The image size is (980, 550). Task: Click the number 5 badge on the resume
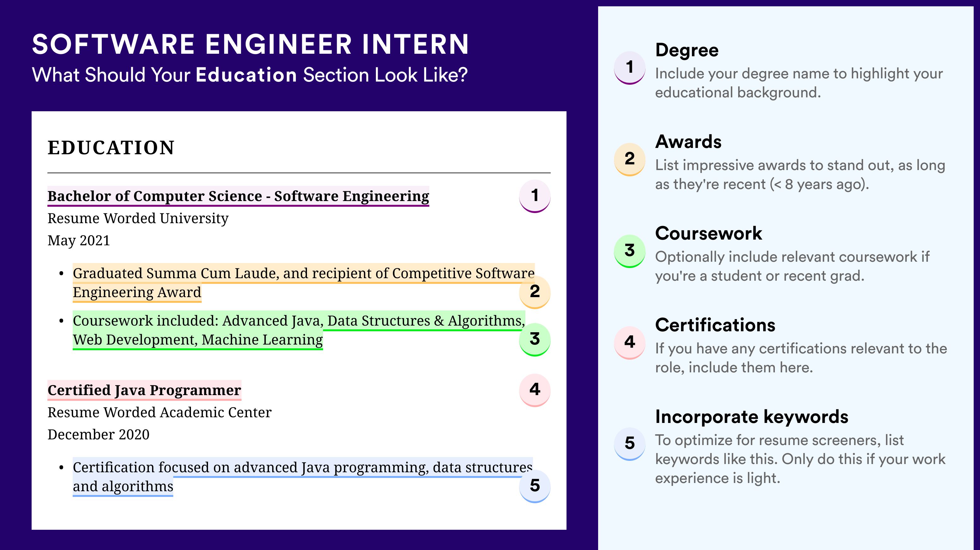tap(535, 486)
